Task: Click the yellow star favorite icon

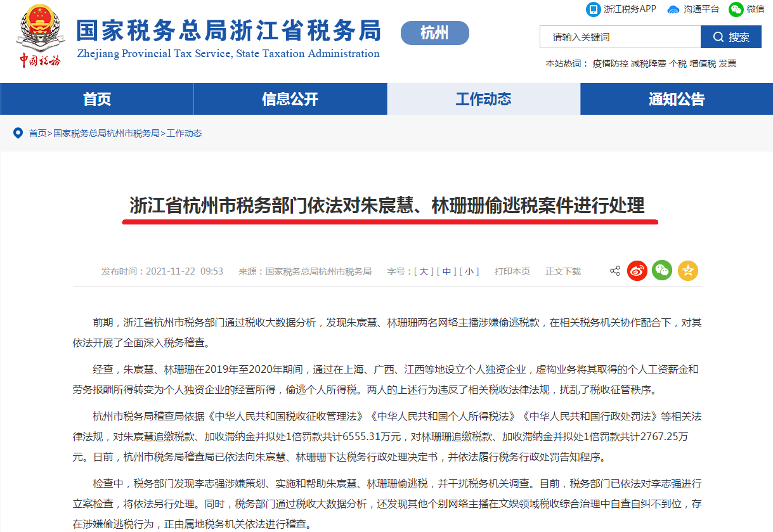Action: pyautogui.click(x=687, y=271)
